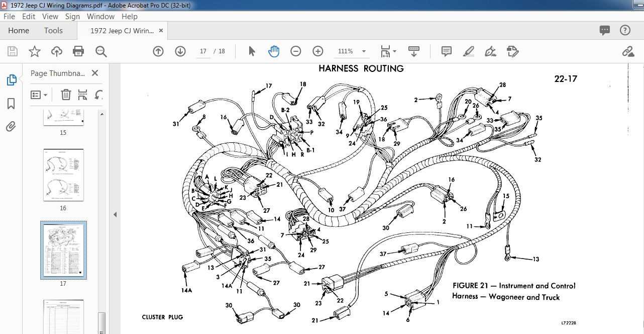The image size is (644, 334).
Task: Activate the Selection arrow tool
Action: tap(252, 51)
